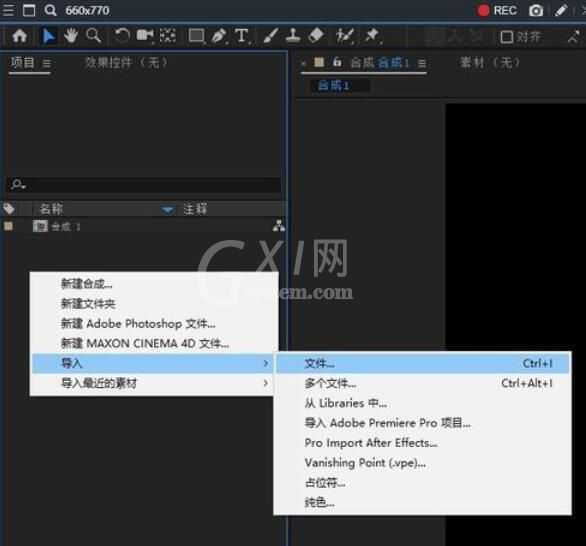586x546 pixels.
Task: Click the flowchart icon in project list
Action: point(279,226)
